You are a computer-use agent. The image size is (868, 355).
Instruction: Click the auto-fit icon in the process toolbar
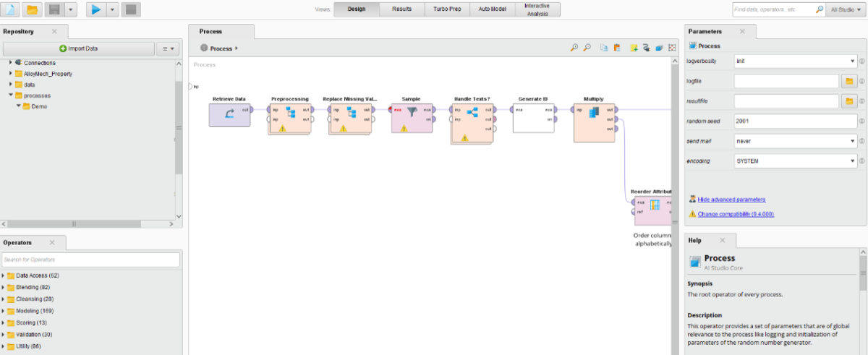672,48
